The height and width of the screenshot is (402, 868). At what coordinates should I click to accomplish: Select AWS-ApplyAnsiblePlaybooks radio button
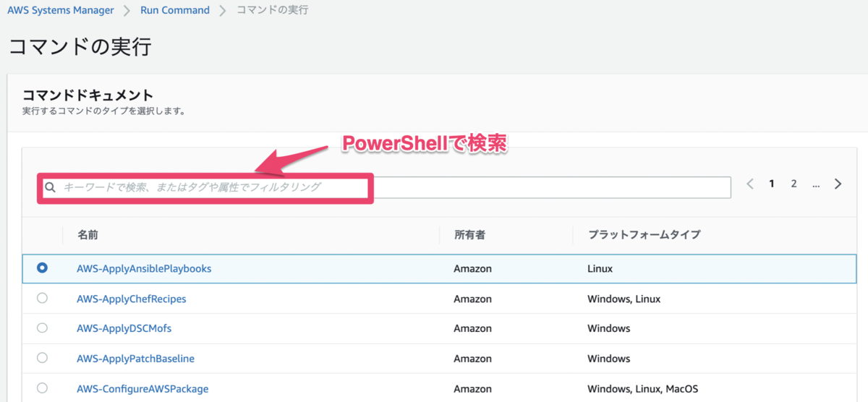point(42,268)
